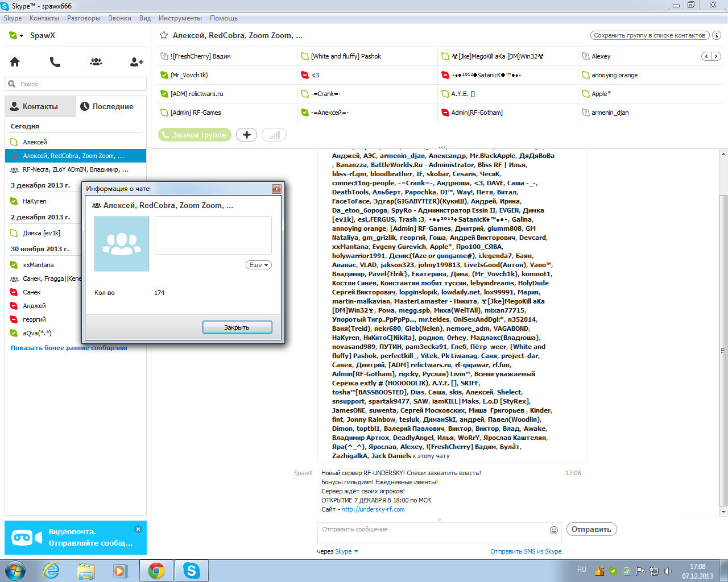Select RF-Necra, ZLoY ADmIN group conversation

tap(76, 169)
